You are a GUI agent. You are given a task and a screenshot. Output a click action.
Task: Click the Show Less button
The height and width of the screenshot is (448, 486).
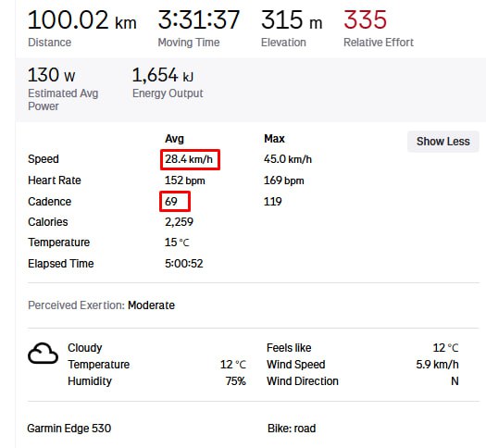click(x=442, y=142)
